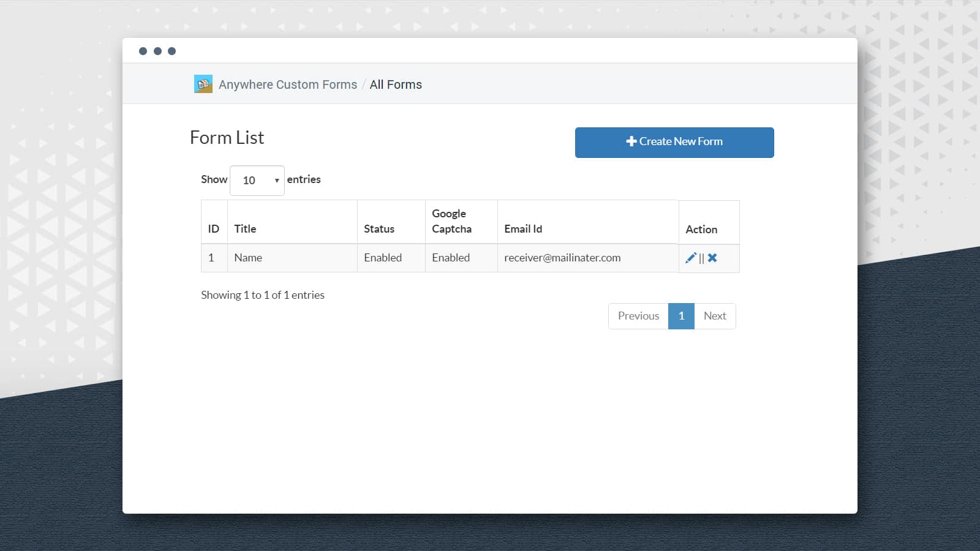Sort by Google Captcha column header
This screenshot has height=551, width=980.
pos(451,221)
